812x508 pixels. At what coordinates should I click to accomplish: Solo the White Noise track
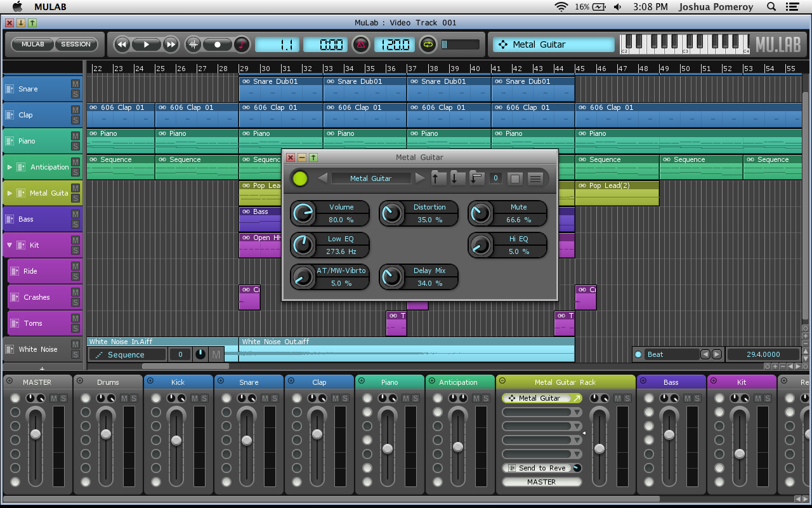[75, 354]
